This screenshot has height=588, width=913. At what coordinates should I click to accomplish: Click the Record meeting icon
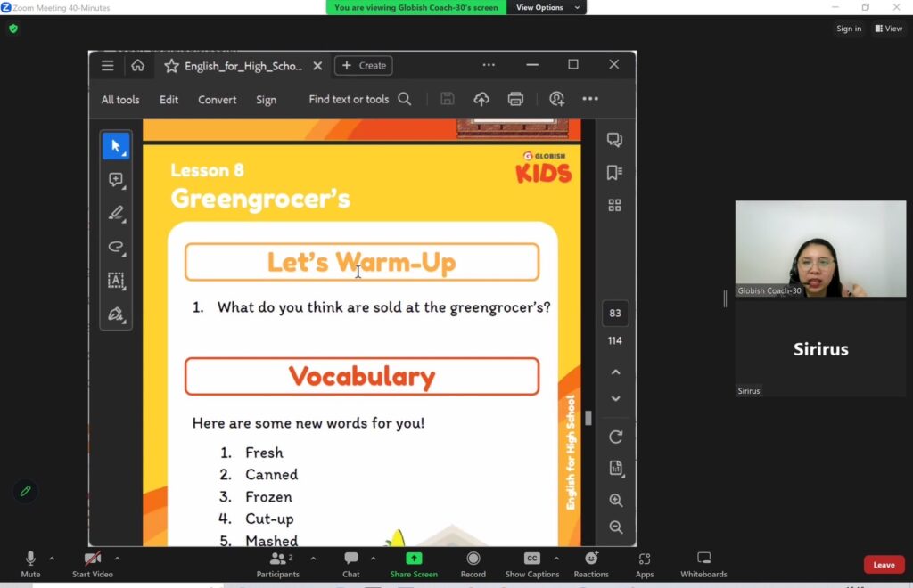473,563
